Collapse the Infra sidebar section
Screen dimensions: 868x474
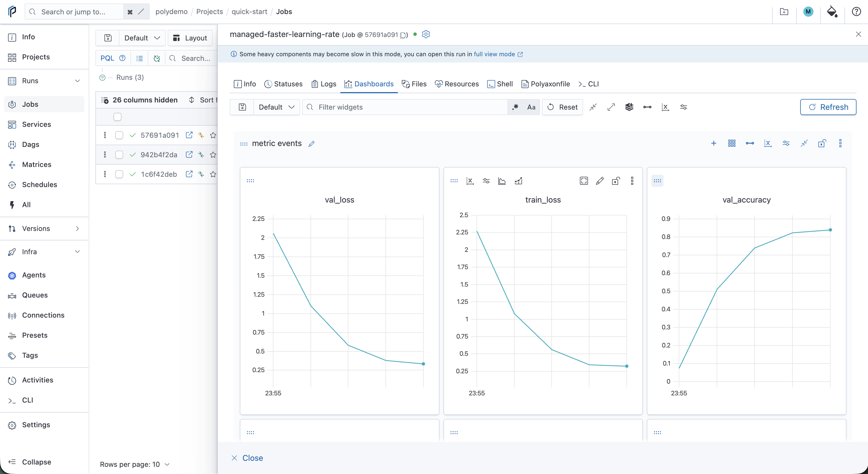point(78,252)
